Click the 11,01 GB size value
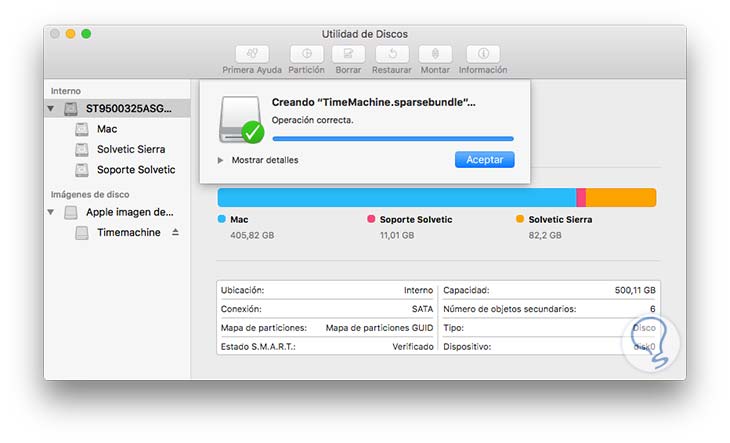Viewport: 730px width, 443px height. click(x=397, y=235)
